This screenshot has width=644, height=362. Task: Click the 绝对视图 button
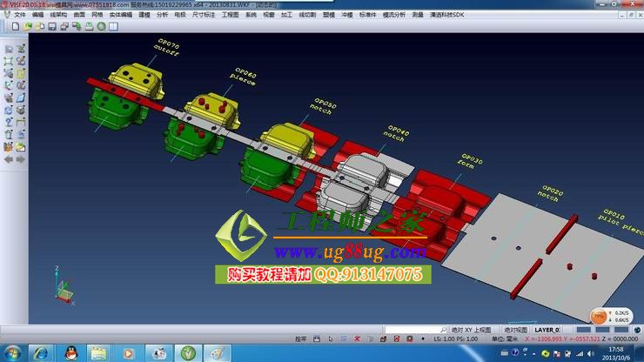tap(515, 330)
